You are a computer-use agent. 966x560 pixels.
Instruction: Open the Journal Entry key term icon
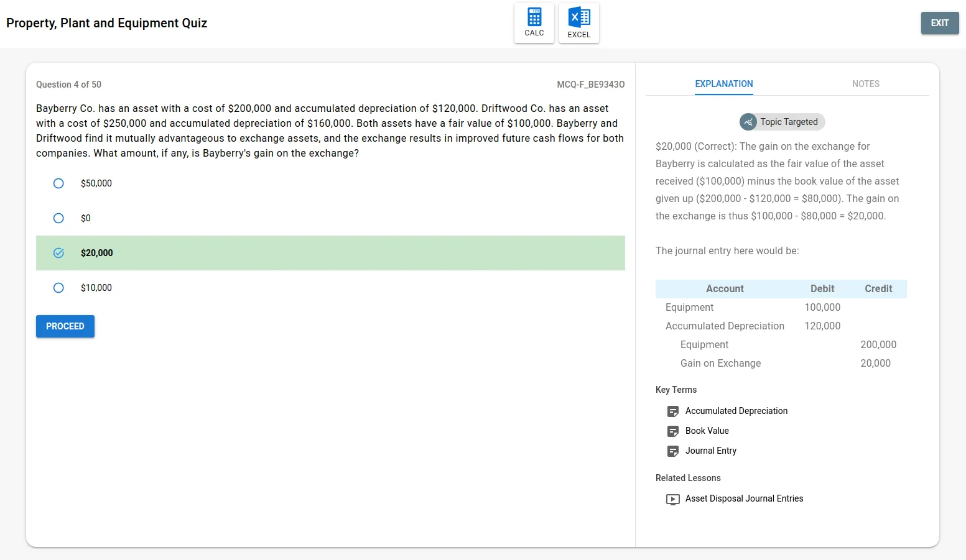point(673,451)
